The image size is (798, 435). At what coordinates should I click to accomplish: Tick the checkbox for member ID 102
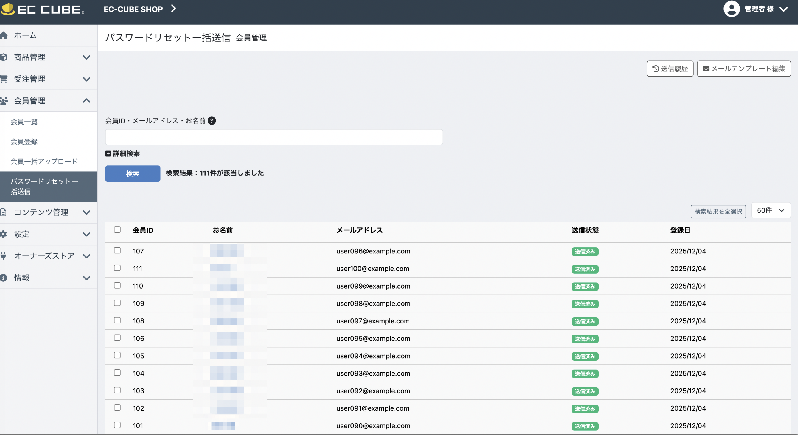point(118,408)
